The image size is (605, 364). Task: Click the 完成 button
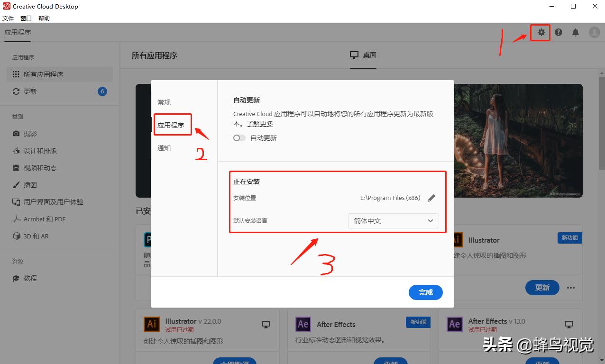(425, 292)
